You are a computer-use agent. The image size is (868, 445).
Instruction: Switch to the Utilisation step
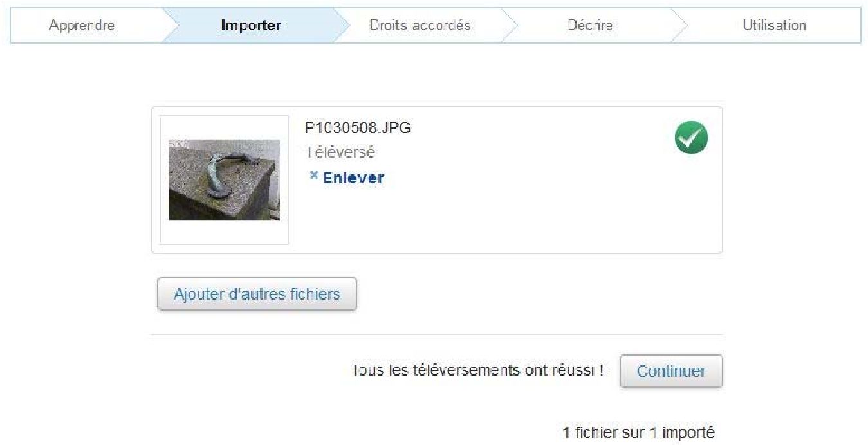774,26
